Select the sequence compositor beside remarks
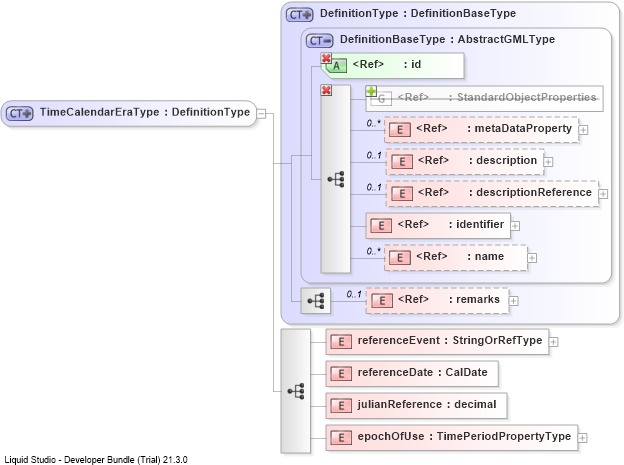624x465 pixels. click(316, 301)
